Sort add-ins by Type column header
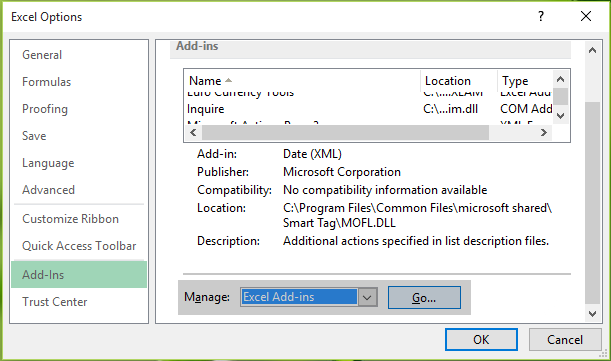The image size is (611, 361). coord(525,81)
